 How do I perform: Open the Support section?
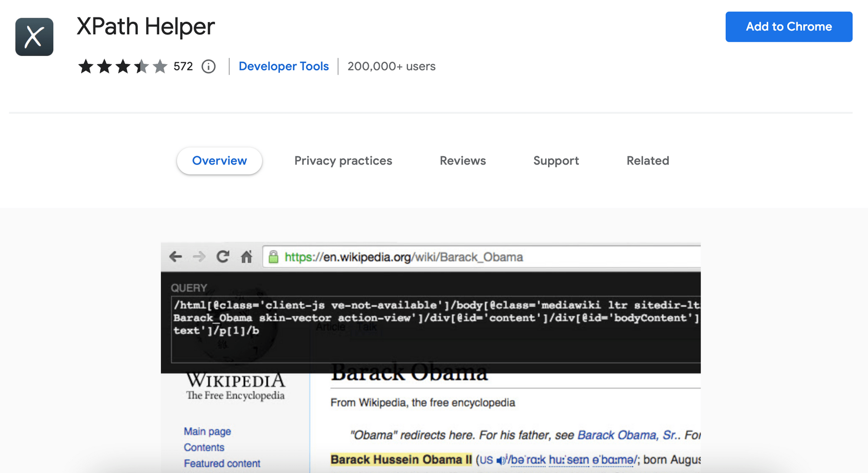pyautogui.click(x=555, y=161)
